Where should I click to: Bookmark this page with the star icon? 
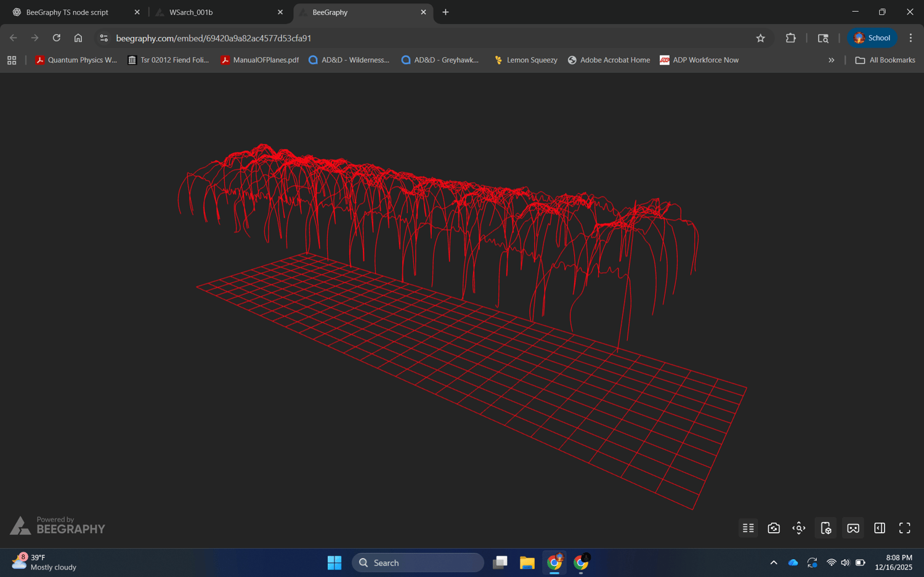point(760,38)
